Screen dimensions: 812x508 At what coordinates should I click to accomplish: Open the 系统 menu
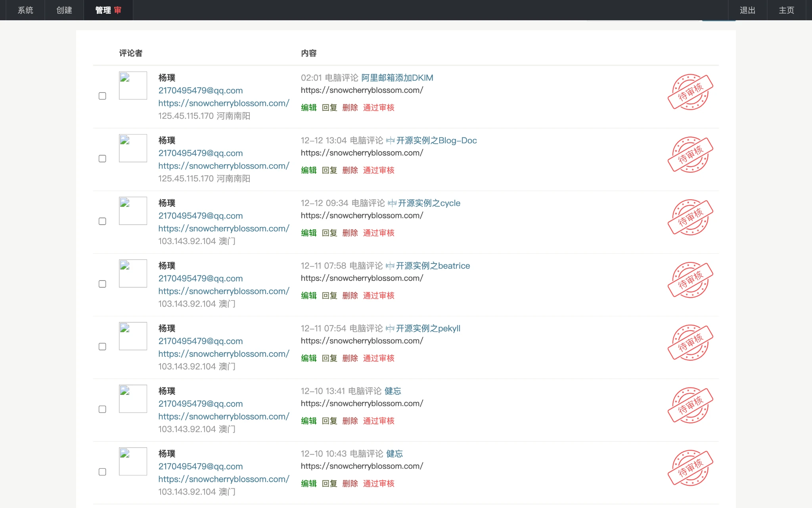25,10
